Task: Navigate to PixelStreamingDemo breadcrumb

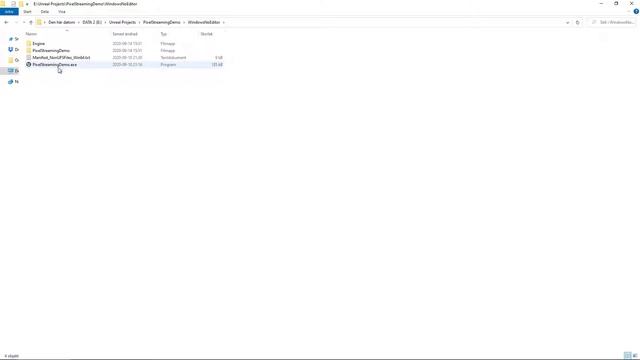Action: [x=162, y=22]
